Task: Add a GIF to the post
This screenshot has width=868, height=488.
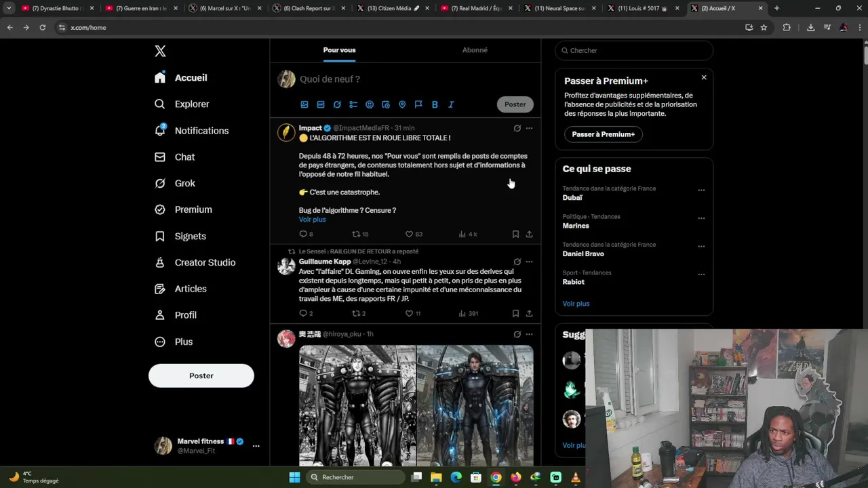Action: pyautogui.click(x=321, y=104)
